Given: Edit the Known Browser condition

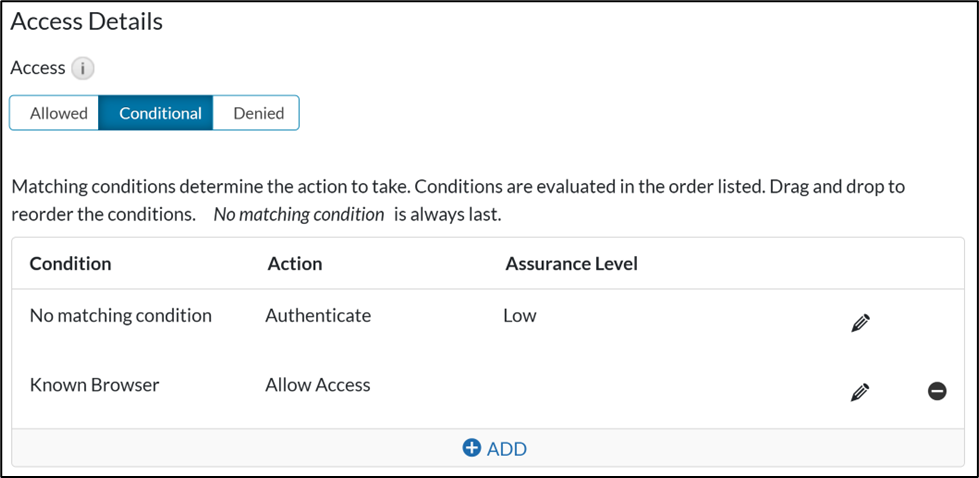Looking at the screenshot, I should click(x=860, y=392).
